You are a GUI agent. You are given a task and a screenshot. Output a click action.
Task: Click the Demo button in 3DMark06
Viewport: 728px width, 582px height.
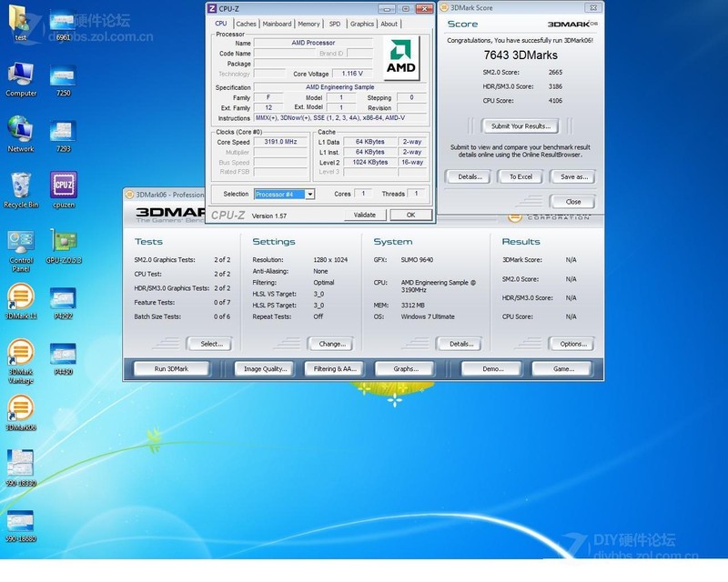coord(493,369)
